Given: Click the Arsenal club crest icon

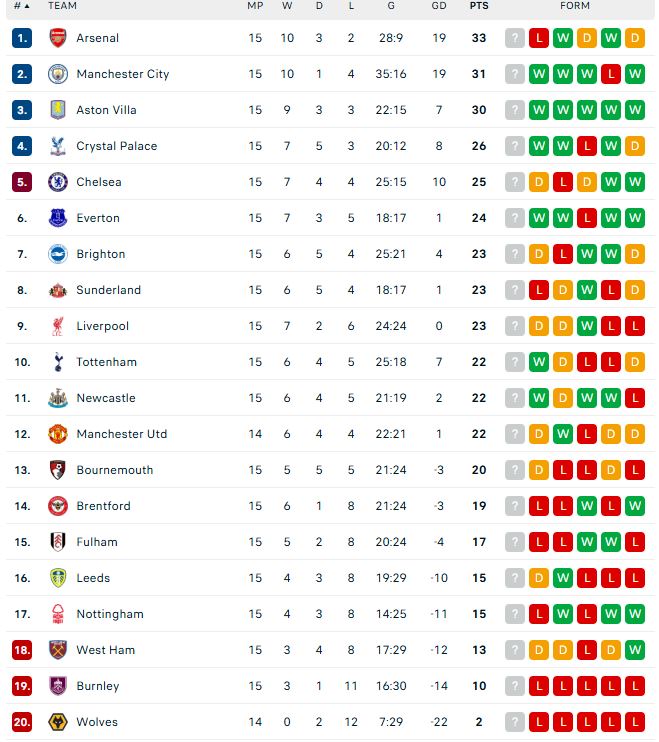Looking at the screenshot, I should pos(57,38).
